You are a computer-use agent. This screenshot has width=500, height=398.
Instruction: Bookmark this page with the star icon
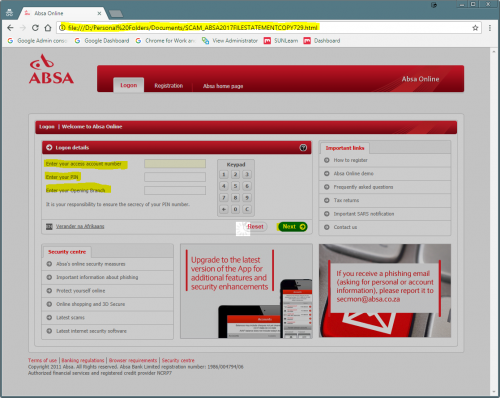(475, 28)
